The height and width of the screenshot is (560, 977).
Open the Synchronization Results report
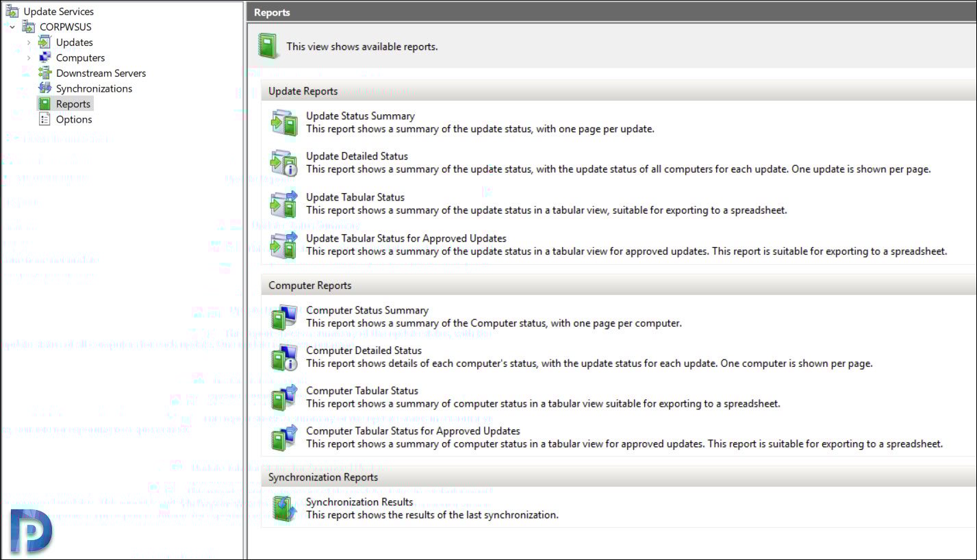pyautogui.click(x=359, y=502)
